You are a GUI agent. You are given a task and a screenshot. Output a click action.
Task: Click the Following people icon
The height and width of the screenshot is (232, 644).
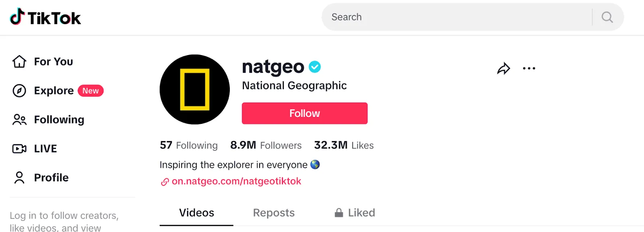click(x=19, y=120)
